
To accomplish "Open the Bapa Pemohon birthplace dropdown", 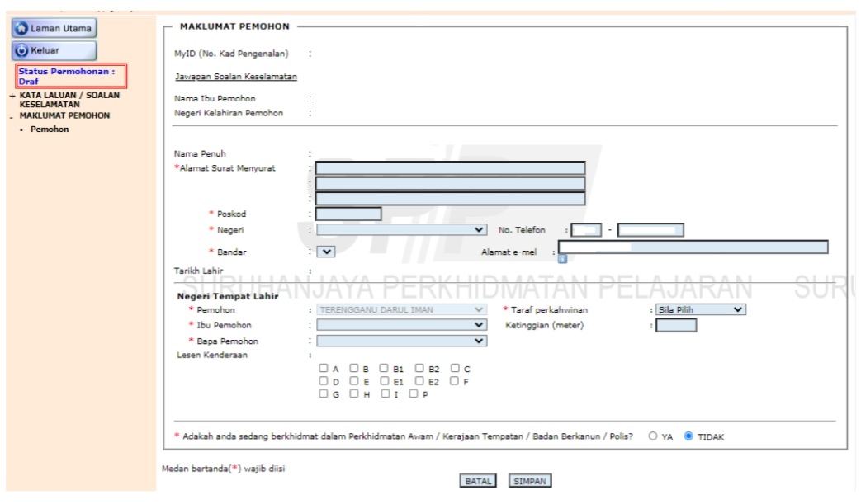I will pos(401,341).
